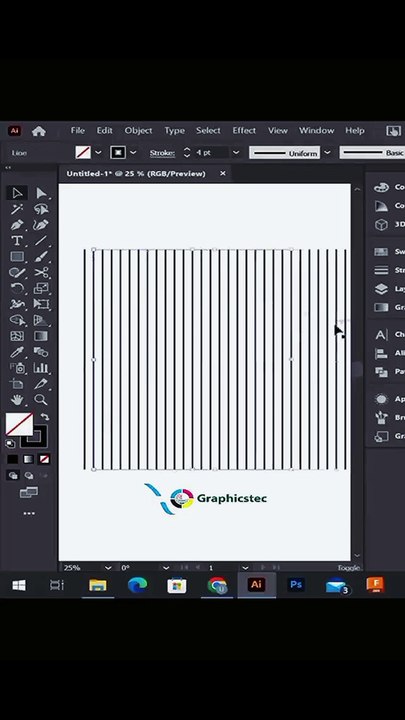Activate the Curvature tool

point(41,225)
